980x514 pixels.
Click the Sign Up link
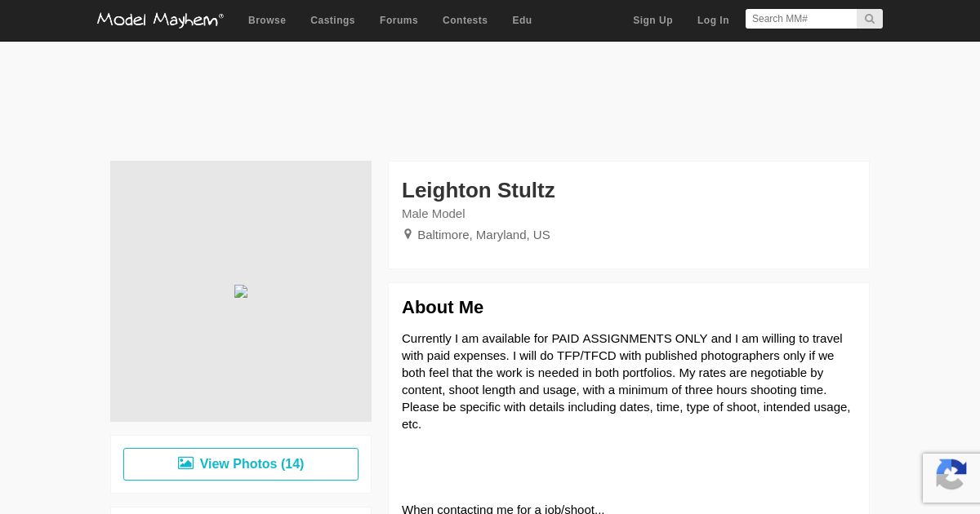[x=653, y=20]
